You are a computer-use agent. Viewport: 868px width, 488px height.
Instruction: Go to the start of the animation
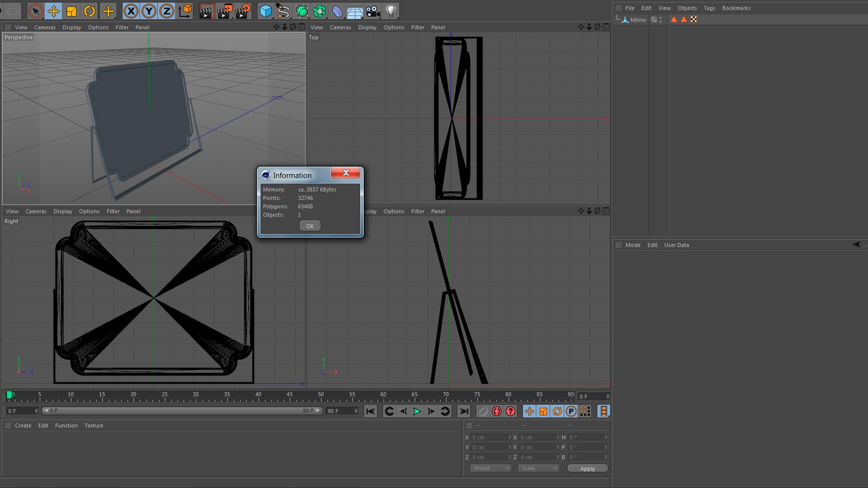click(370, 411)
